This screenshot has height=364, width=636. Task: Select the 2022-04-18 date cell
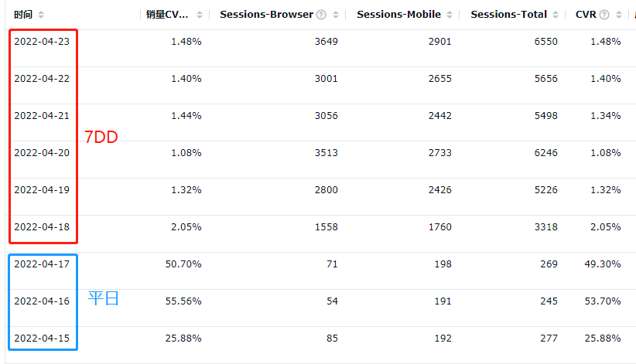[42, 227]
